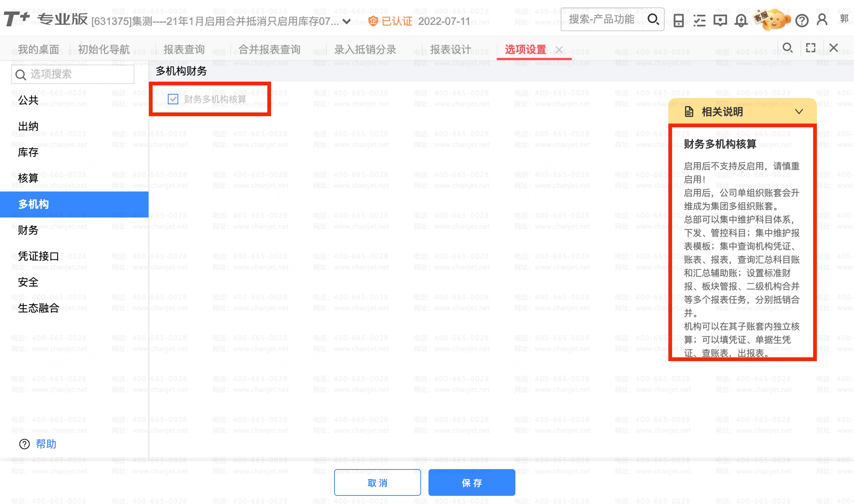
Task: Select 凭证接口 in options sidebar
Action: point(74,256)
